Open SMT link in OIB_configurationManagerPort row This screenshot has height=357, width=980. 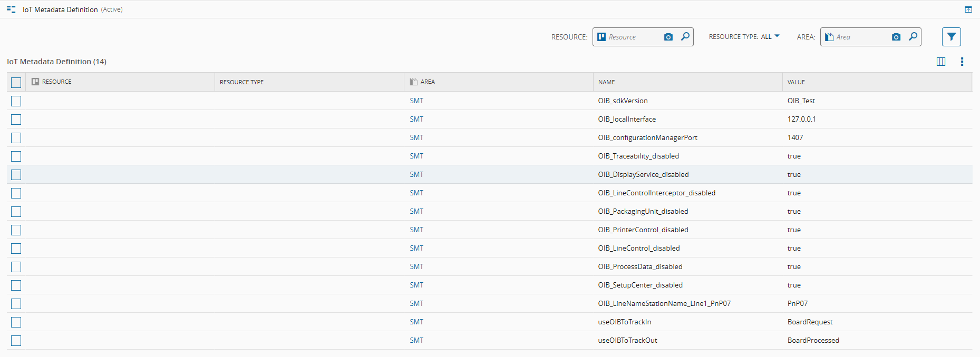tap(416, 137)
